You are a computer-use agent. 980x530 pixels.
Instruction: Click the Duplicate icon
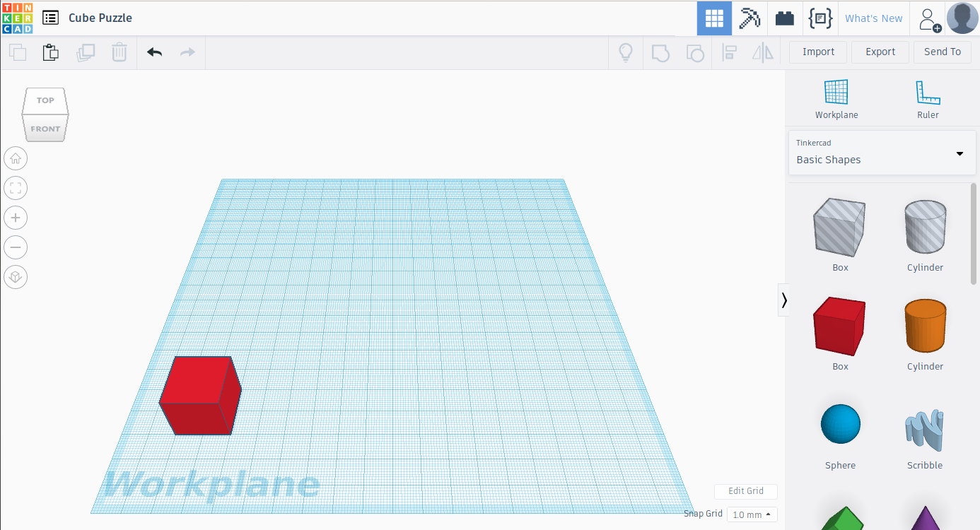[x=86, y=52]
